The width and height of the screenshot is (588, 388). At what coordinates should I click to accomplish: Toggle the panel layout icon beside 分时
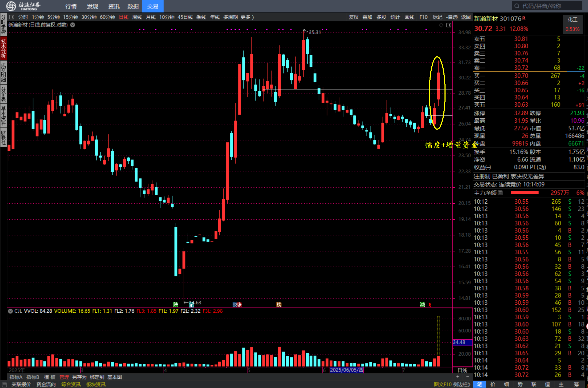tap(11, 17)
